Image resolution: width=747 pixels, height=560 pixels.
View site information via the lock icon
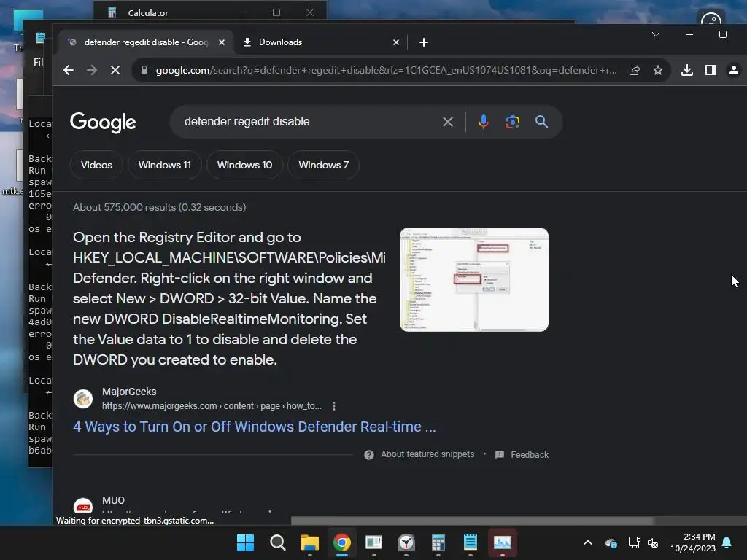tap(144, 70)
